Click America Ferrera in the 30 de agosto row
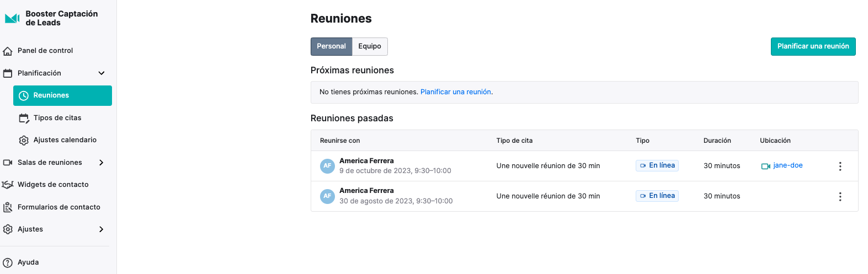 366,191
